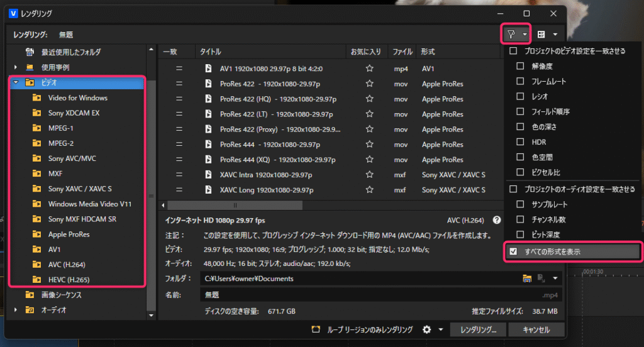Image resolution: width=644 pixels, height=347 pixels.
Task: Favorite the AV1 1920x1080 template star
Action: pos(370,69)
